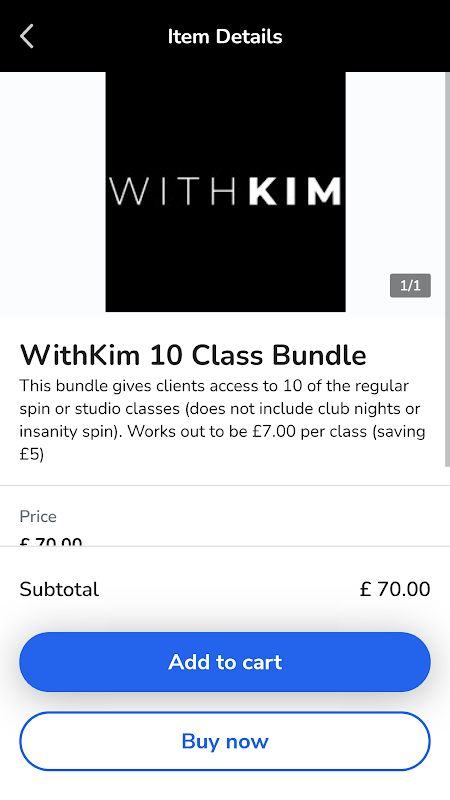Tap the Item Details header title

(225, 37)
